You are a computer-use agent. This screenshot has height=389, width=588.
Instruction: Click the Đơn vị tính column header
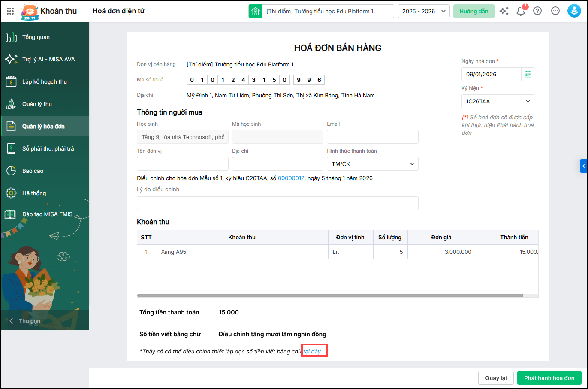(351, 237)
